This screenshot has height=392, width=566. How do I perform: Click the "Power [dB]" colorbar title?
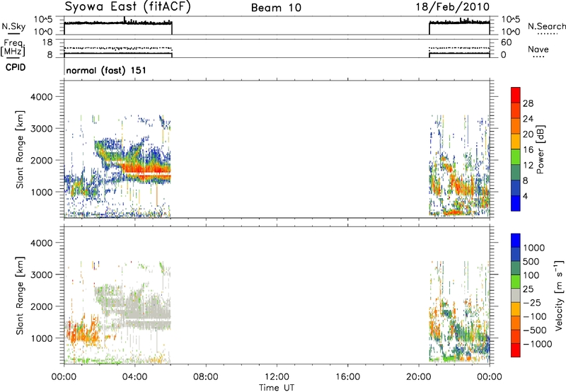tap(540, 149)
